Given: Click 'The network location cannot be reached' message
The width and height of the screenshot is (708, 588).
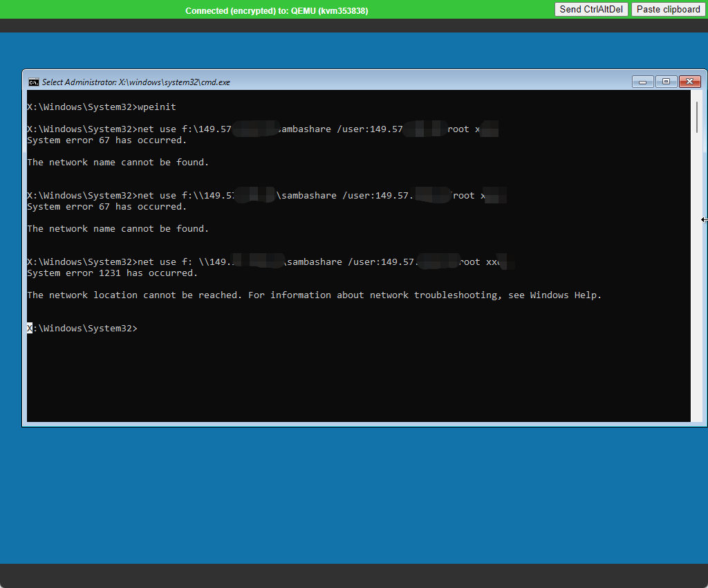Looking at the screenshot, I should 315,295.
